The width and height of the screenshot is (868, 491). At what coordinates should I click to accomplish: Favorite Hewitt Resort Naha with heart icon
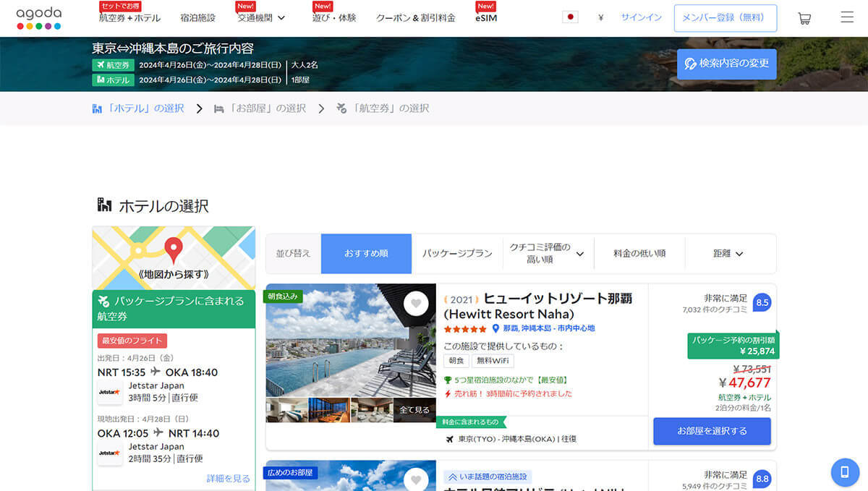(416, 304)
